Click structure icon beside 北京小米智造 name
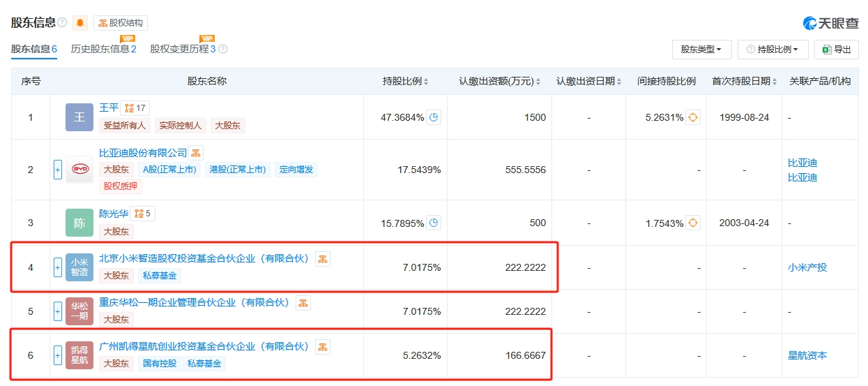 [x=323, y=259]
